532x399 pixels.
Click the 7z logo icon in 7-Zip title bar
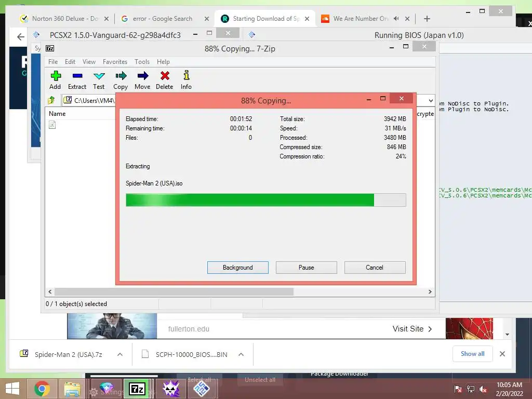50,48
